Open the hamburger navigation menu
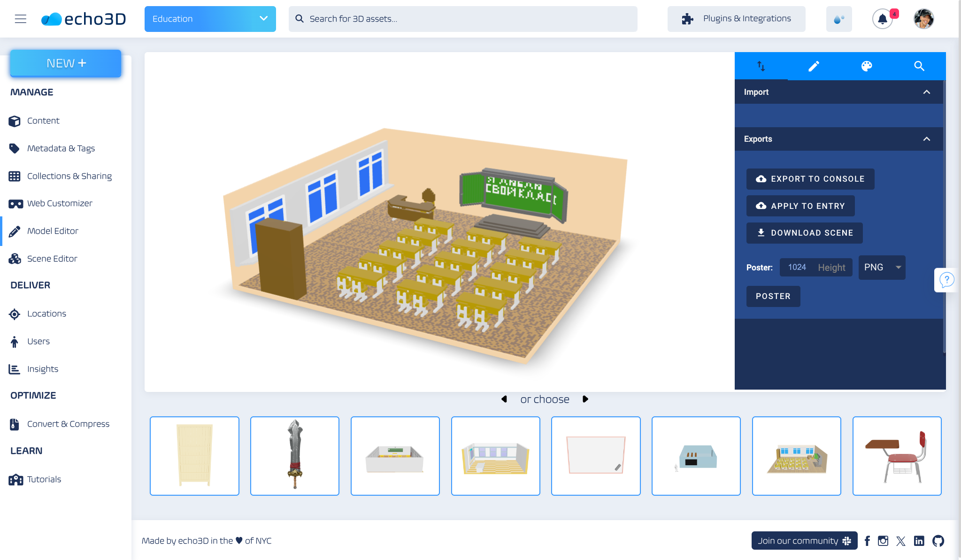 click(20, 19)
